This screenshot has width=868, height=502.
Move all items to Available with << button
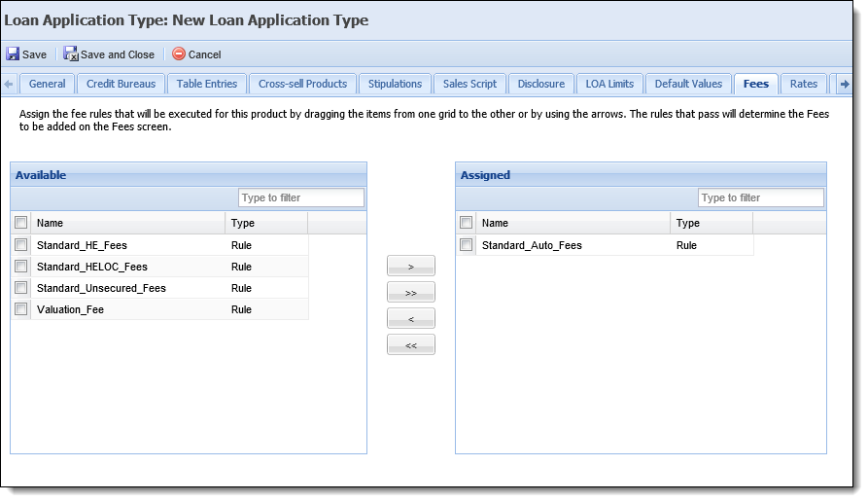411,344
